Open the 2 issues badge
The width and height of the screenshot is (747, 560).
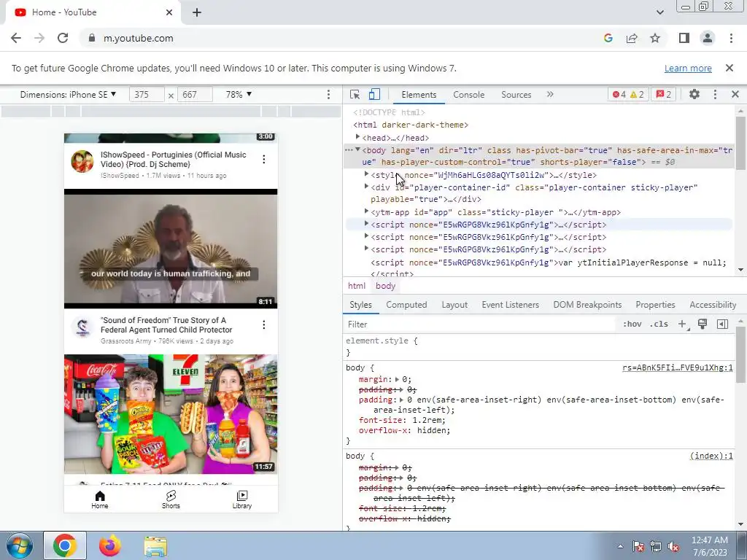coord(664,94)
